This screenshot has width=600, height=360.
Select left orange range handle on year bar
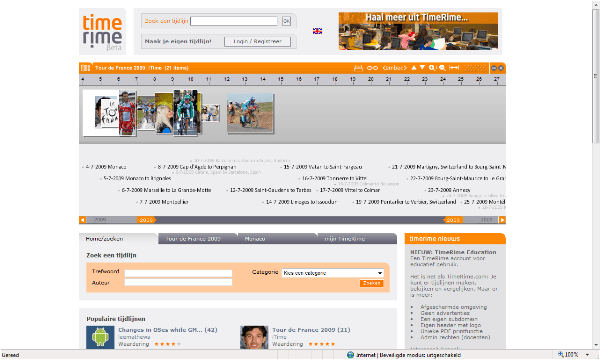146,220
